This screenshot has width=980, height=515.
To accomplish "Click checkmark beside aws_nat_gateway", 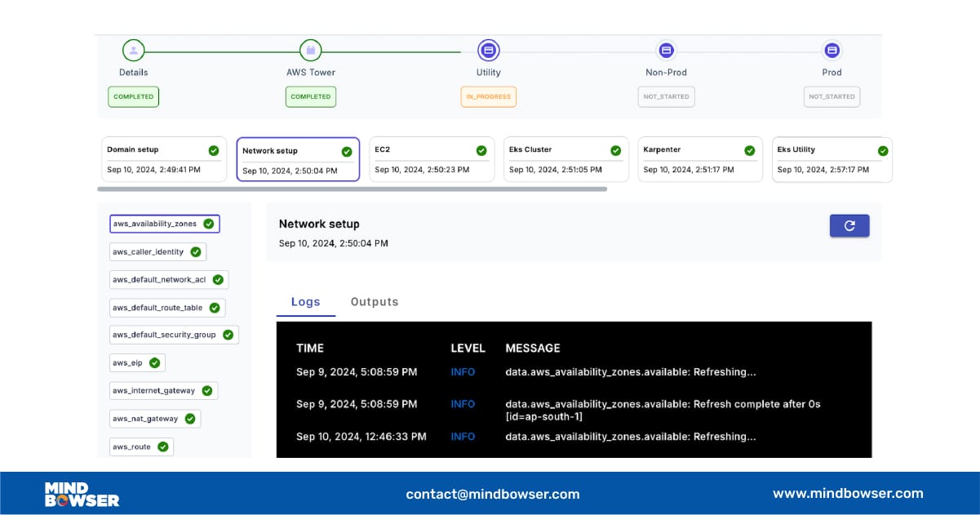I will pyautogui.click(x=190, y=419).
